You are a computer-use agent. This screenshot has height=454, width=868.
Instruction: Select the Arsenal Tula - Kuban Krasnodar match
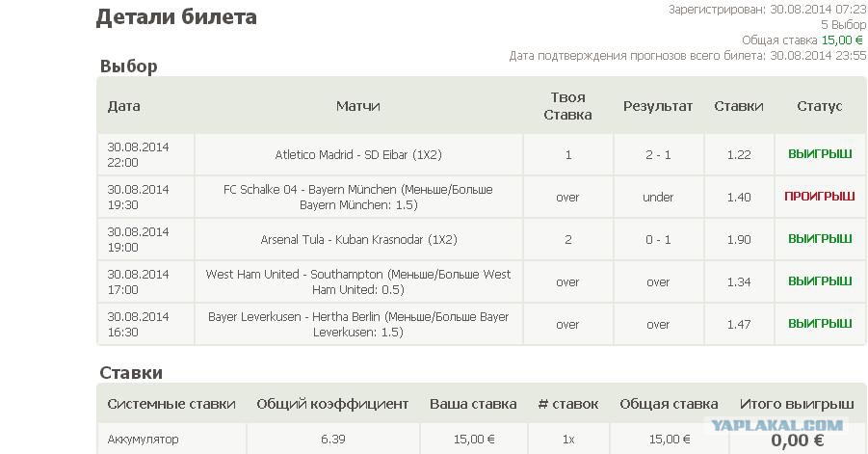point(358,239)
